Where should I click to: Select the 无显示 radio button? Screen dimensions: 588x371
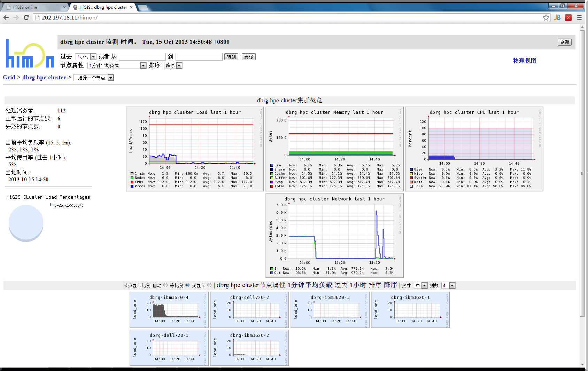(209, 285)
